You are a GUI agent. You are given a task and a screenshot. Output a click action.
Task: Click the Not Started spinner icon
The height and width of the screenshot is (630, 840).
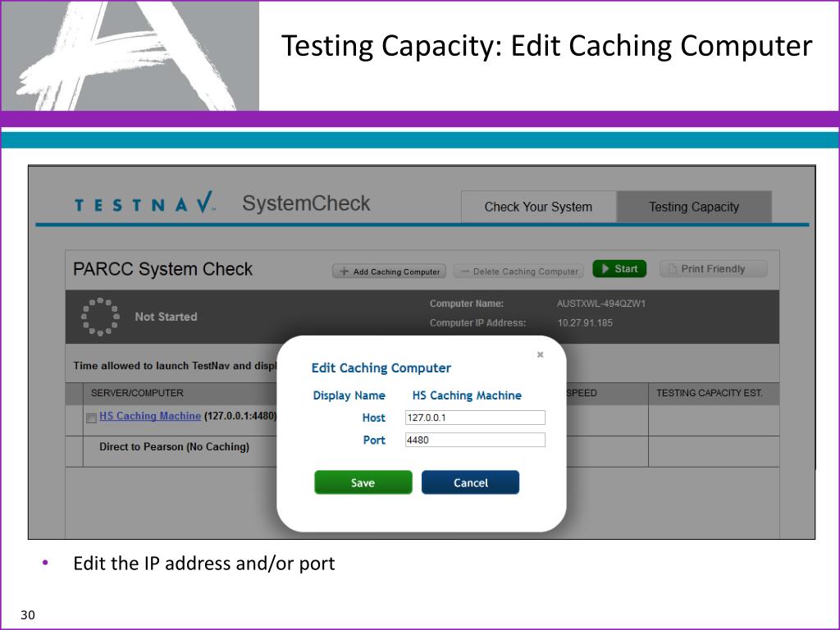(100, 317)
